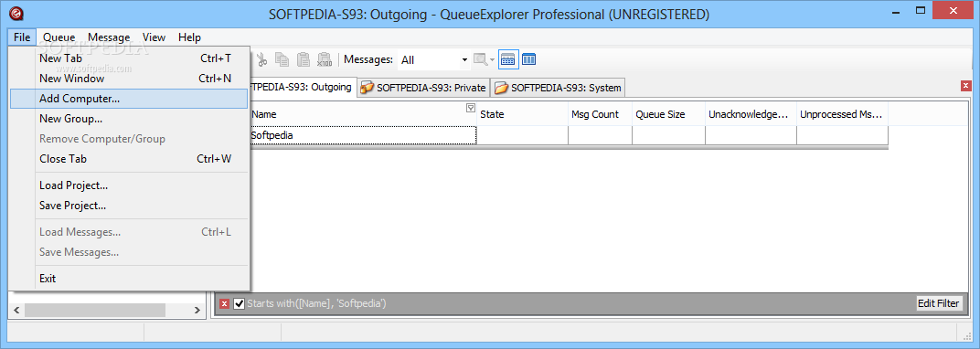Viewport: 980px width, 349px height.
Task: Open the File menu
Action: pos(22,37)
